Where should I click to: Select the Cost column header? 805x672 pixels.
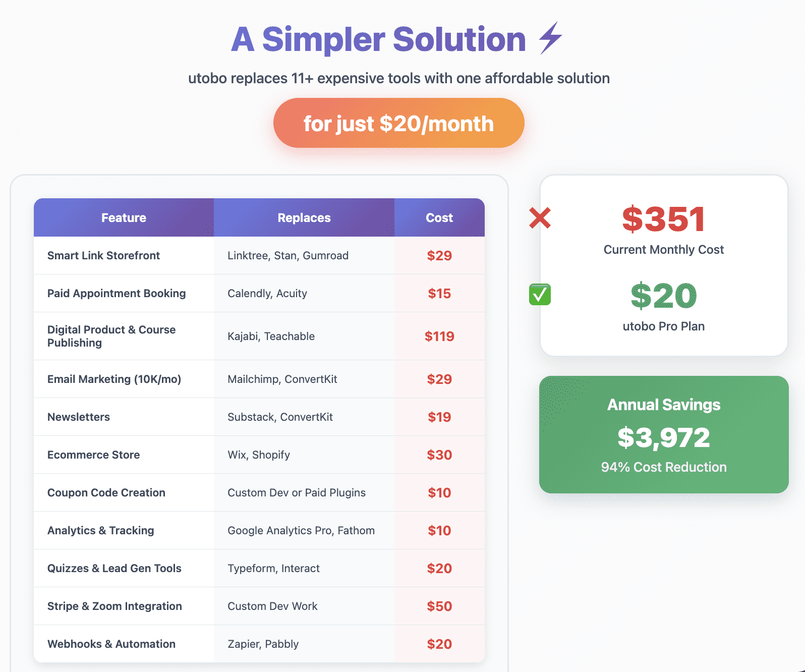click(x=439, y=217)
